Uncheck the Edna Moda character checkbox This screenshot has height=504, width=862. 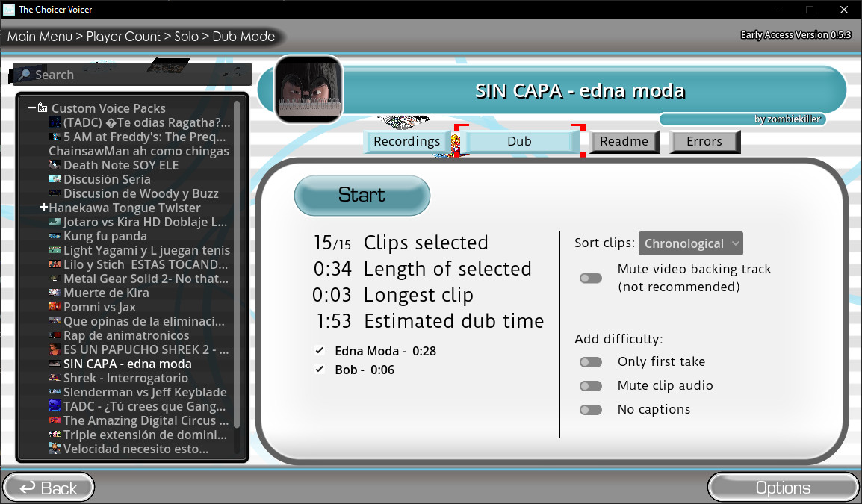320,351
